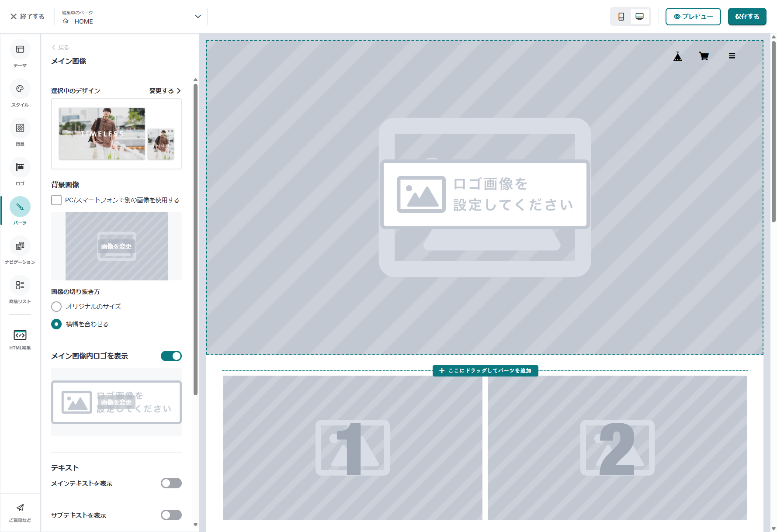This screenshot has width=777, height=532.
Task: Click the shopping cart icon in preview
Action: (704, 56)
